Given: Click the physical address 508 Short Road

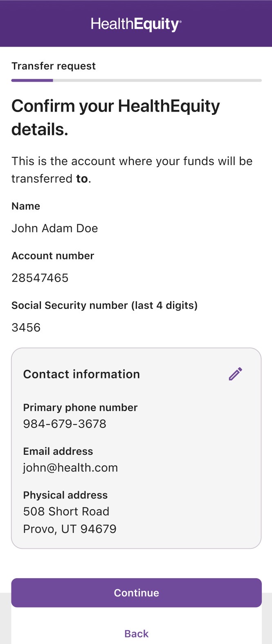Looking at the screenshot, I should click(x=66, y=511).
